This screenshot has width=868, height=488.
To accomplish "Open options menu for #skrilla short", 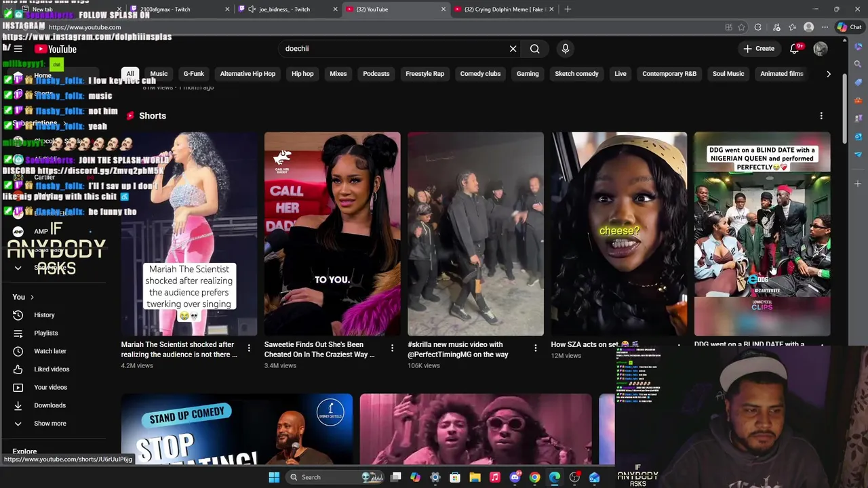I will coord(535,348).
